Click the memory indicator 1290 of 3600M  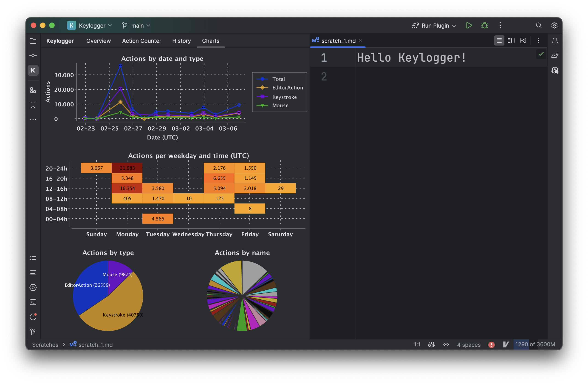(535, 344)
